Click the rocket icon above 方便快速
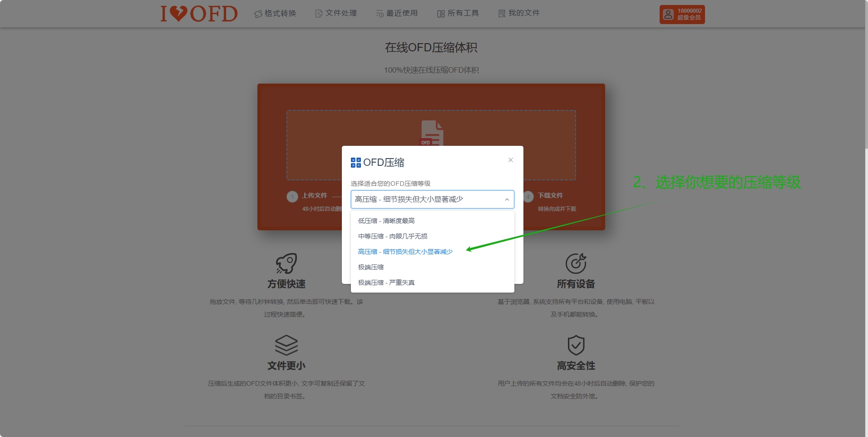This screenshot has width=868, height=437. point(286,263)
